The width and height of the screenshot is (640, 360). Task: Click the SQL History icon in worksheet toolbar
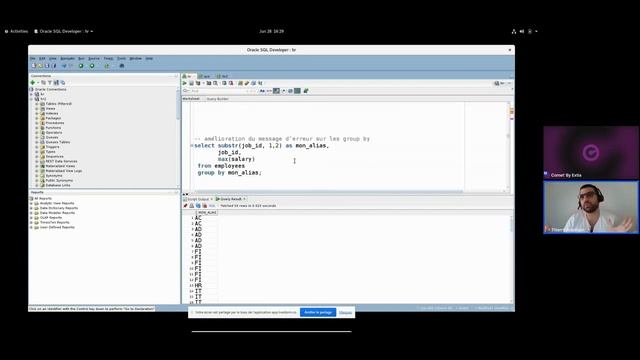coord(253,83)
